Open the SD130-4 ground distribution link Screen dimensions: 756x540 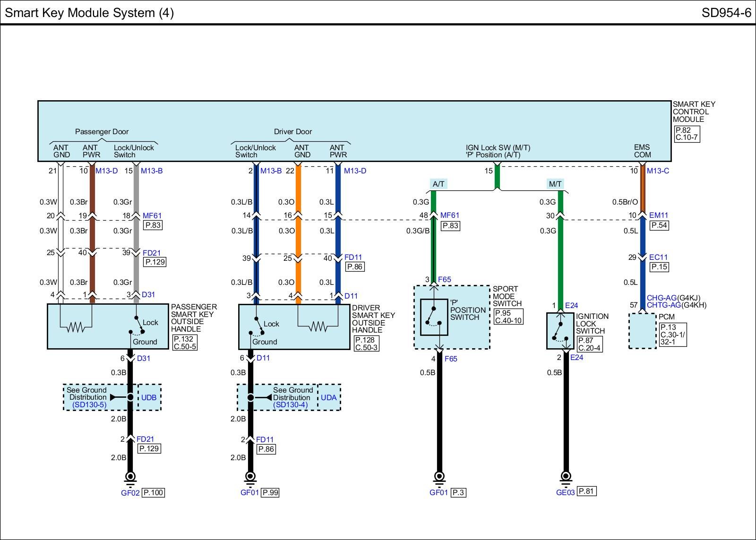[x=290, y=405]
